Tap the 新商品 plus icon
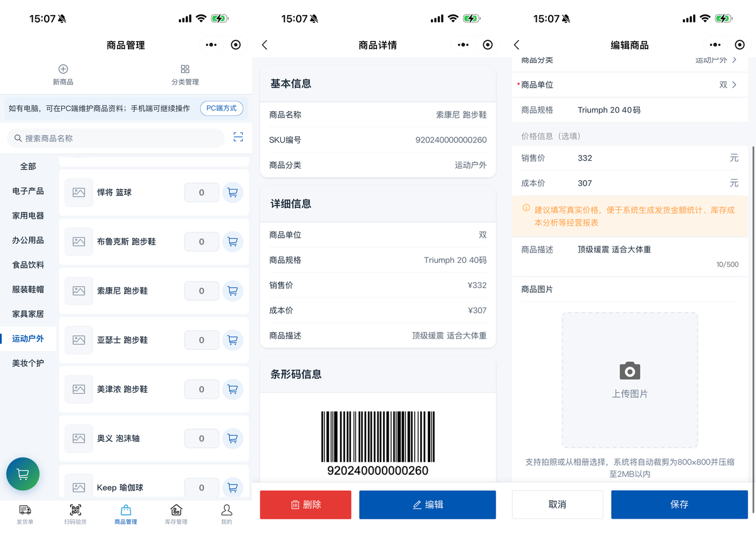Image resolution: width=756 pixels, height=547 pixels. pos(63,69)
